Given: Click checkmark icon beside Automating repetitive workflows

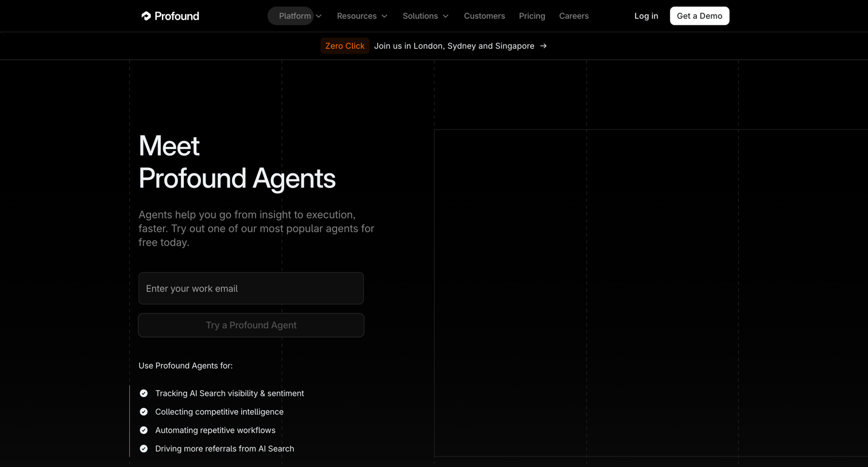Looking at the screenshot, I should pos(144,430).
